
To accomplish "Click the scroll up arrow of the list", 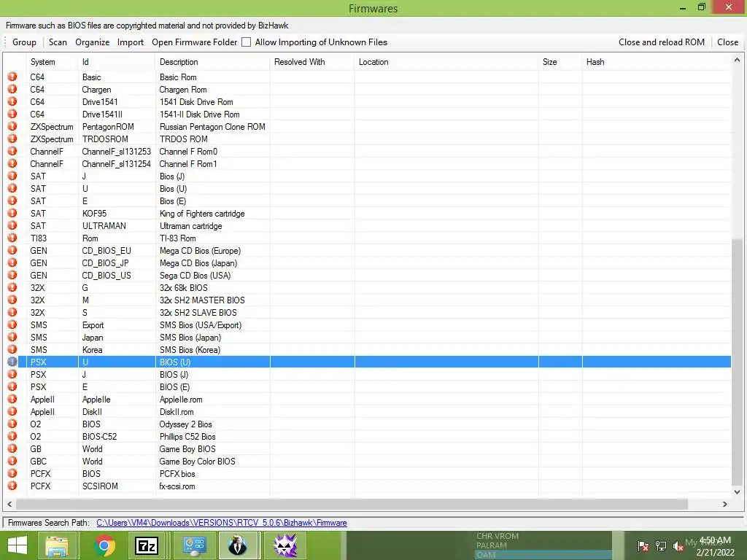I will point(737,60).
